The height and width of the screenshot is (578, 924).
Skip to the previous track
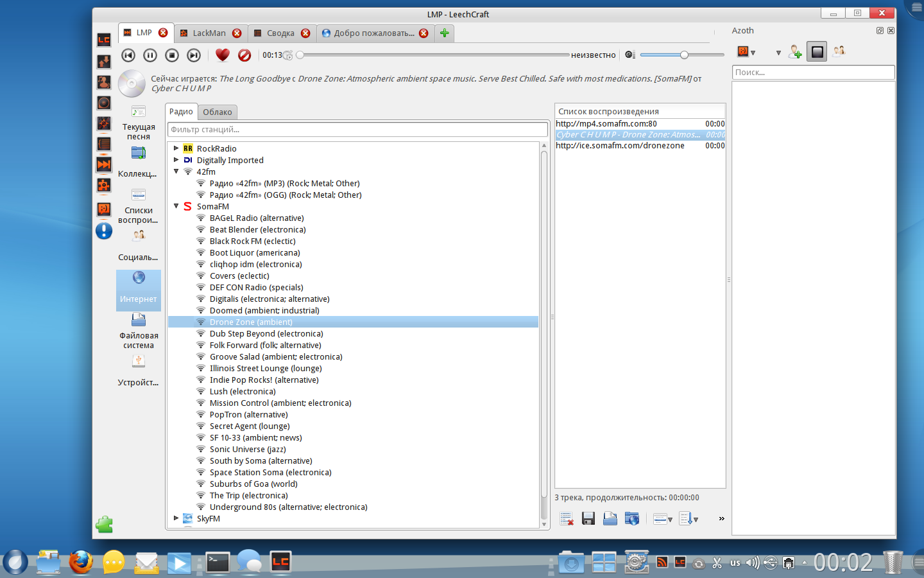[x=128, y=55]
